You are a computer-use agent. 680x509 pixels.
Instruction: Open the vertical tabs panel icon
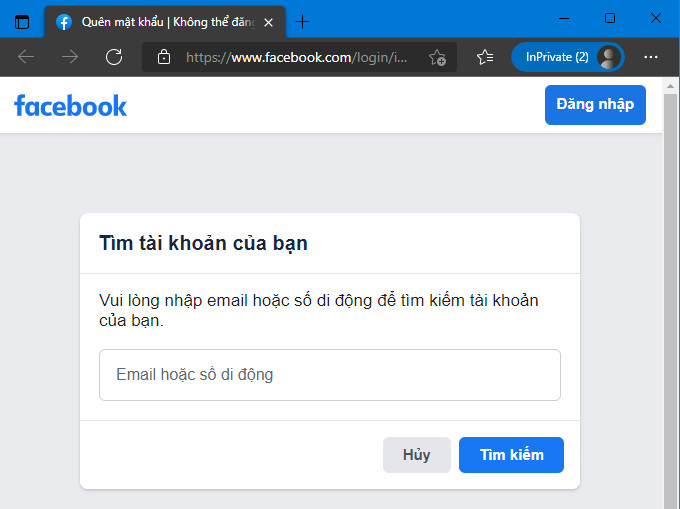pyautogui.click(x=22, y=22)
